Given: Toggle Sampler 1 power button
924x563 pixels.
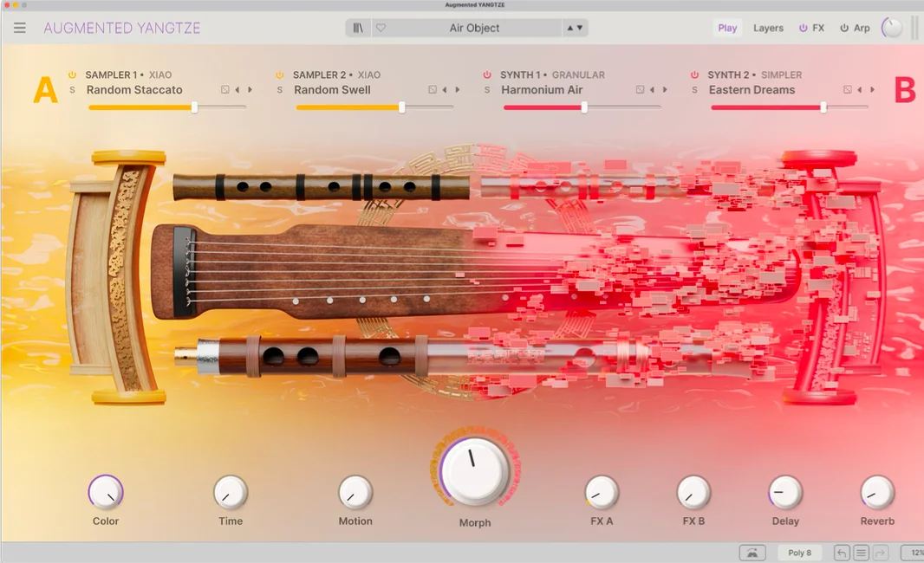Looking at the screenshot, I should [x=72, y=74].
